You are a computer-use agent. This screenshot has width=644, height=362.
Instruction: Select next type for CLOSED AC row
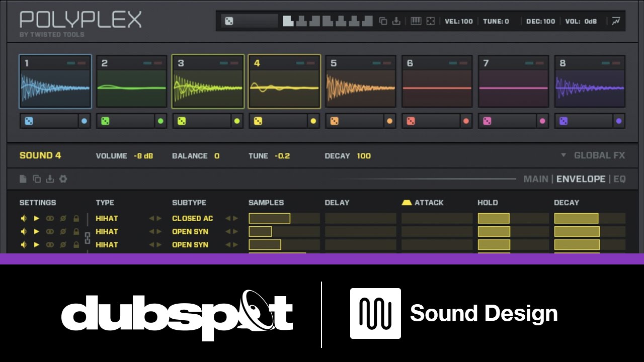coord(159,218)
